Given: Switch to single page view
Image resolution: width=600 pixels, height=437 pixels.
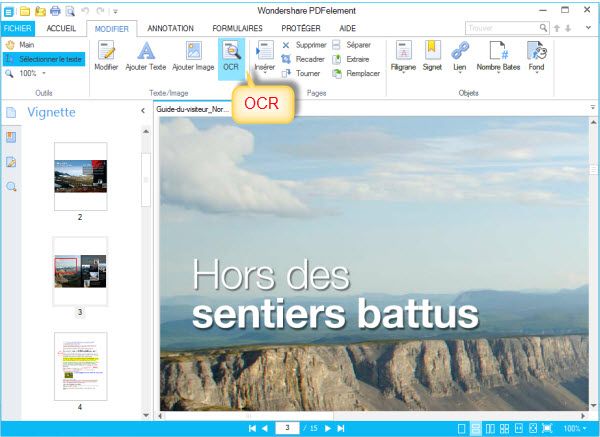Looking at the screenshot, I should point(461,429).
